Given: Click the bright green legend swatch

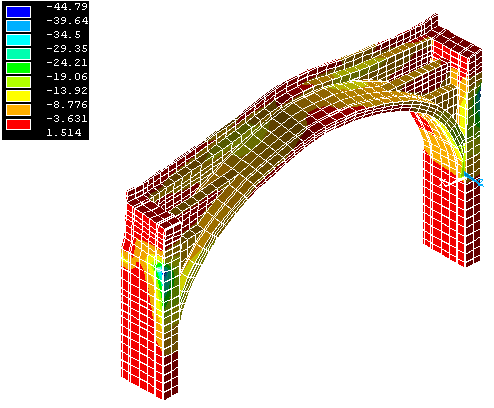Looking at the screenshot, I should (x=19, y=68).
